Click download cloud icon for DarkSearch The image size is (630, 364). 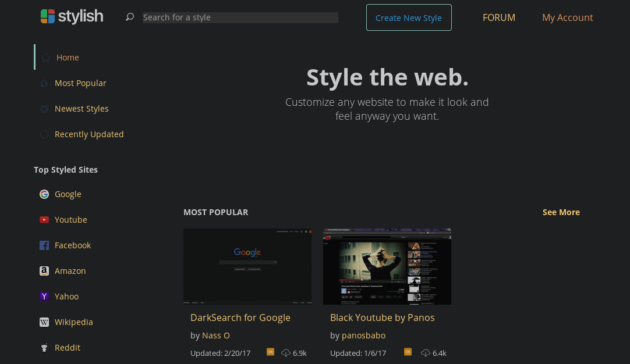[x=286, y=353]
